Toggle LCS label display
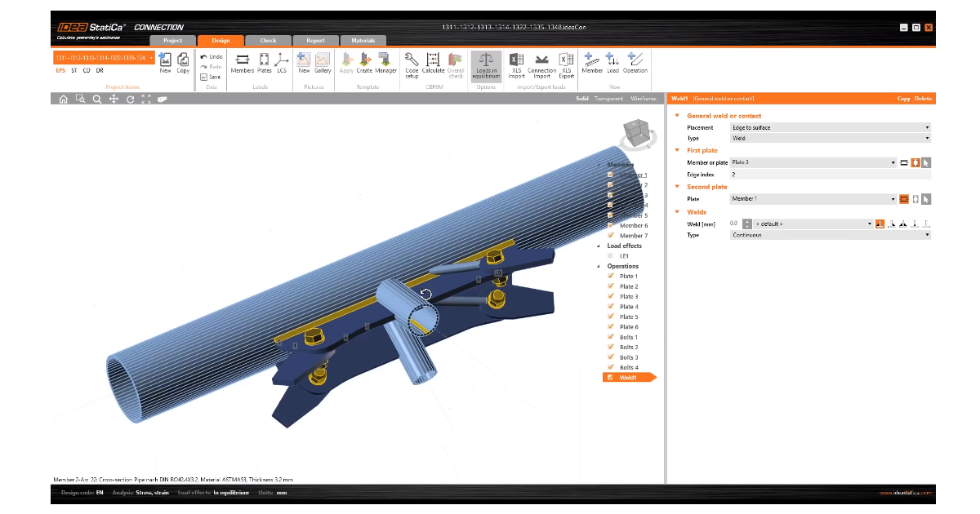980x514 pixels. [x=282, y=63]
